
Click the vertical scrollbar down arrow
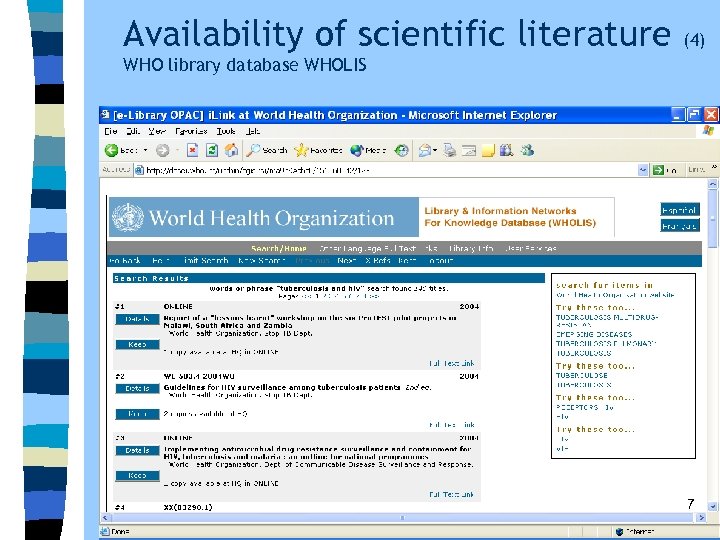[x=713, y=506]
